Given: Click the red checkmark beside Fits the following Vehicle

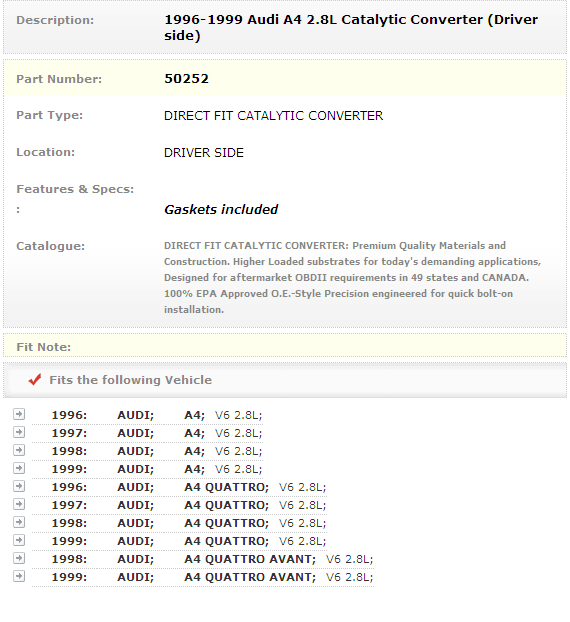Looking at the screenshot, I should pyautogui.click(x=35, y=380).
